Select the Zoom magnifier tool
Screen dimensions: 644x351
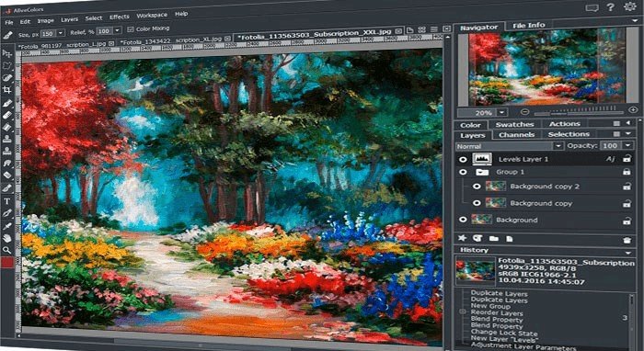(7, 250)
